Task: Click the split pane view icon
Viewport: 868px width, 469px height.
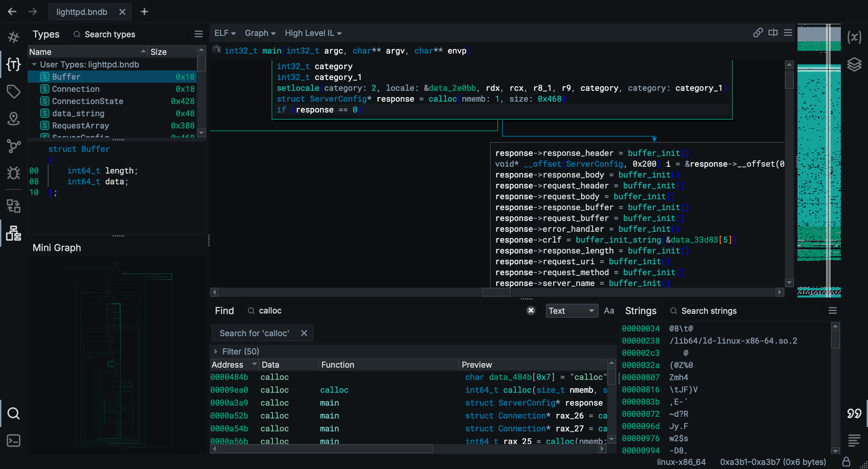Action: 773,33
